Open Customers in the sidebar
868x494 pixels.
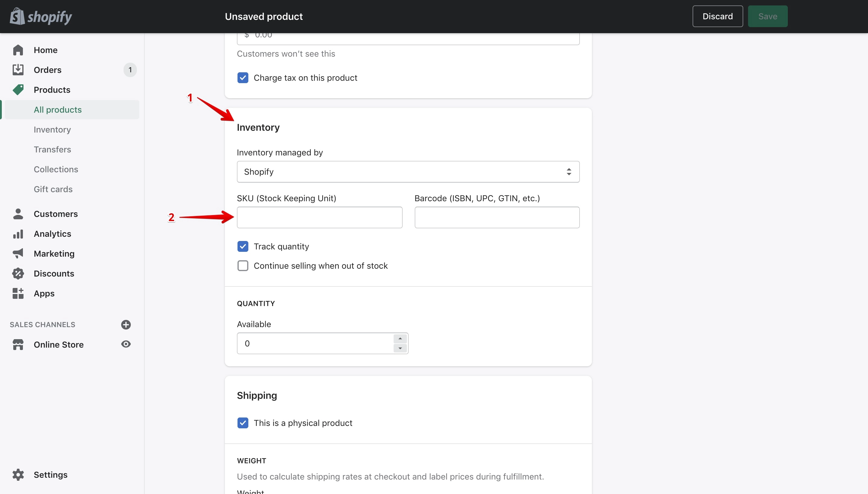coord(56,214)
